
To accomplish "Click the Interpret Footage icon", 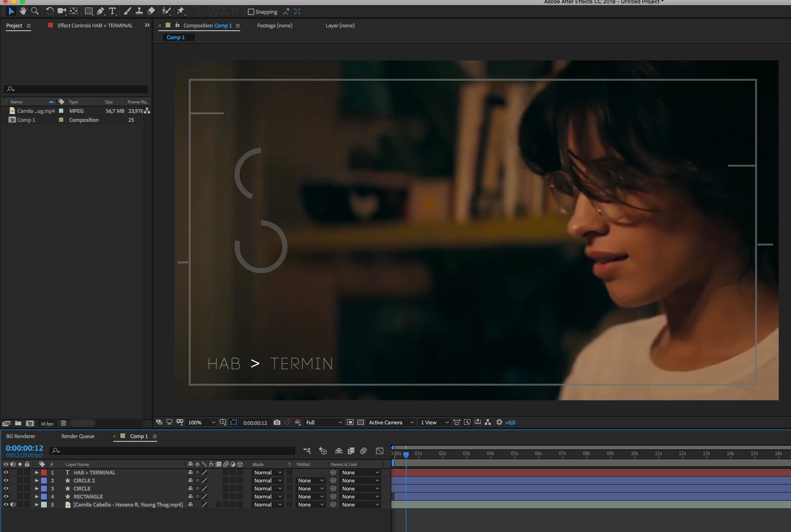I will pyautogui.click(x=7, y=423).
